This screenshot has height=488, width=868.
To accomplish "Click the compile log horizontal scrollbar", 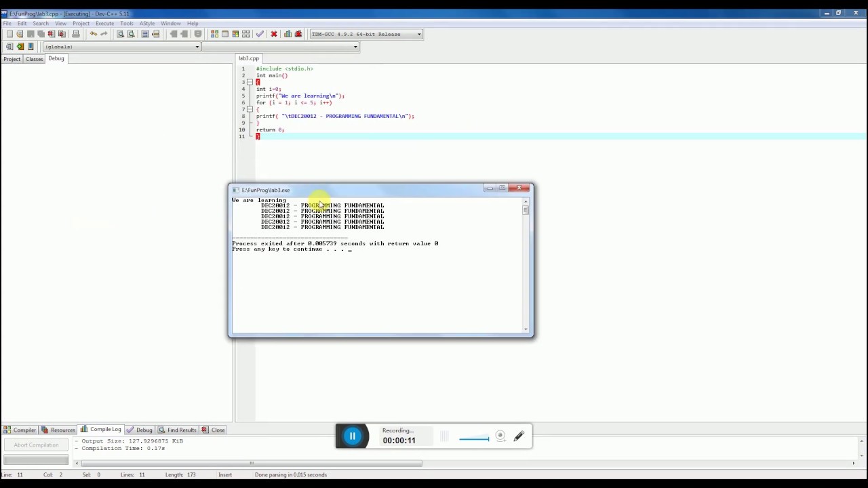I will point(251,464).
